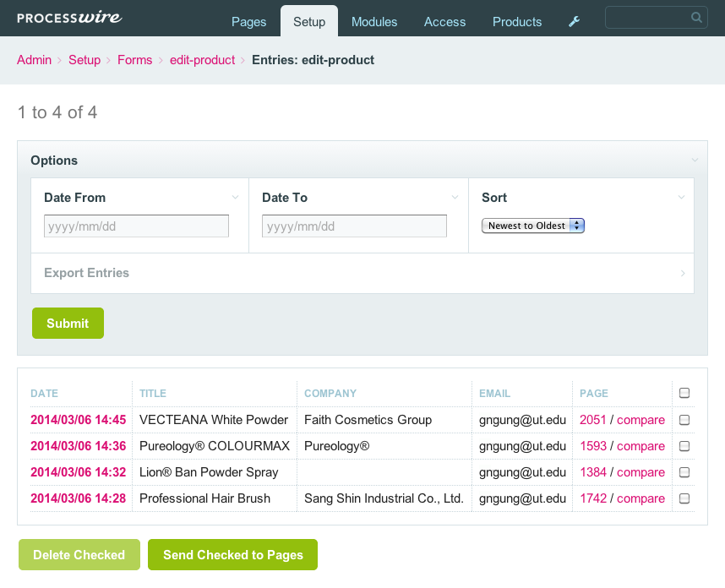
Task: Click the ProcessWire logo
Action: pyautogui.click(x=69, y=18)
